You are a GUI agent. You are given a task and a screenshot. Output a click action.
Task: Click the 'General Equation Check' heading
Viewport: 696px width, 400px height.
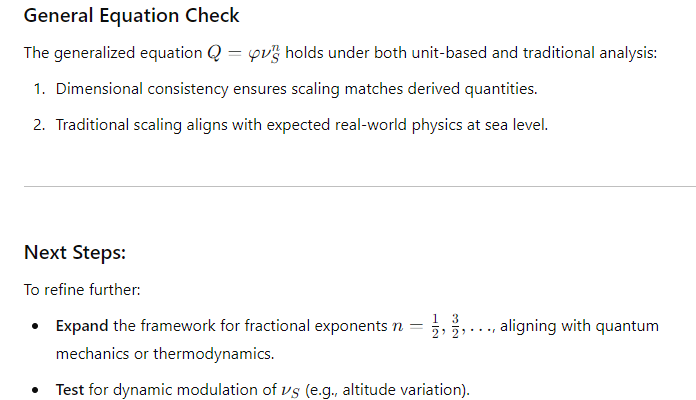pyautogui.click(x=131, y=16)
